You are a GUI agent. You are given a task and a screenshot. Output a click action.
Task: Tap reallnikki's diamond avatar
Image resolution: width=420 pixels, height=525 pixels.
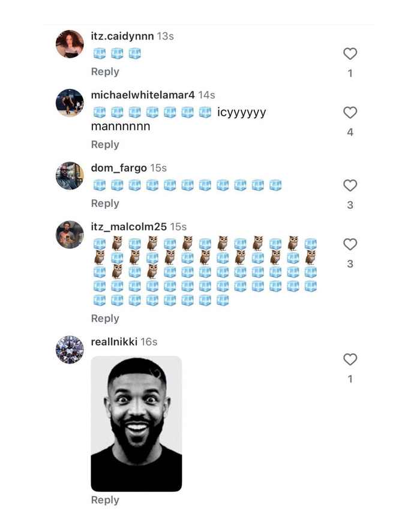click(70, 349)
